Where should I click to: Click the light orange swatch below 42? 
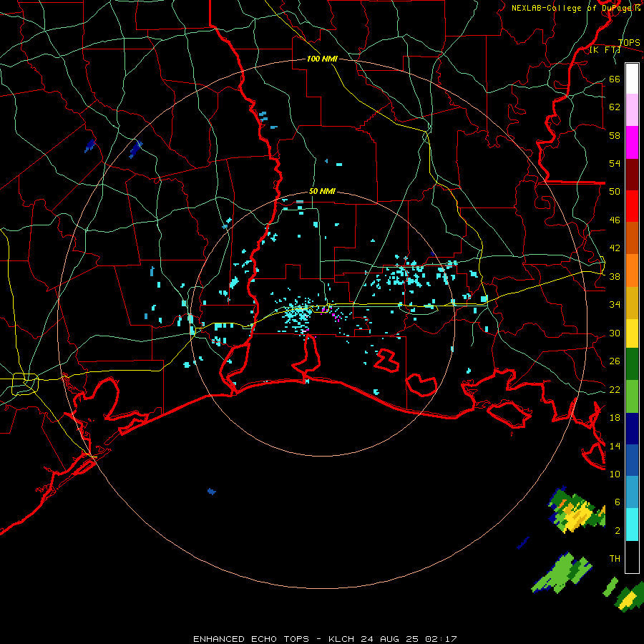point(632,270)
